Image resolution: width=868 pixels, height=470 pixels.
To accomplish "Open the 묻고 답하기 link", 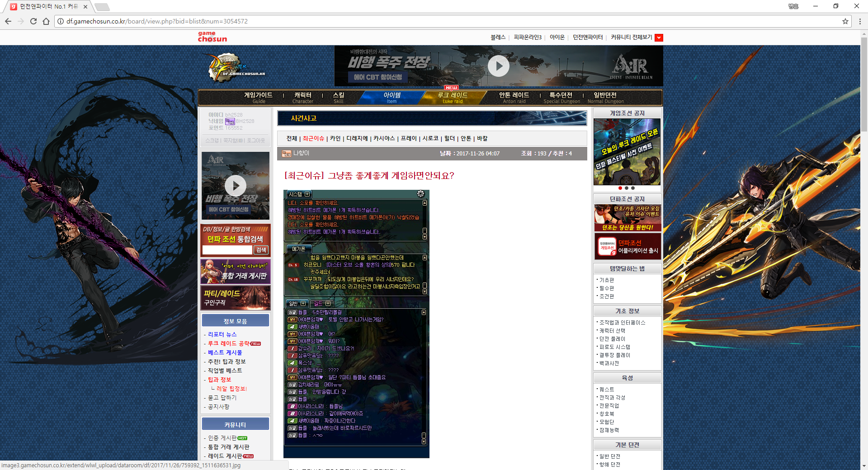I will tap(222, 398).
